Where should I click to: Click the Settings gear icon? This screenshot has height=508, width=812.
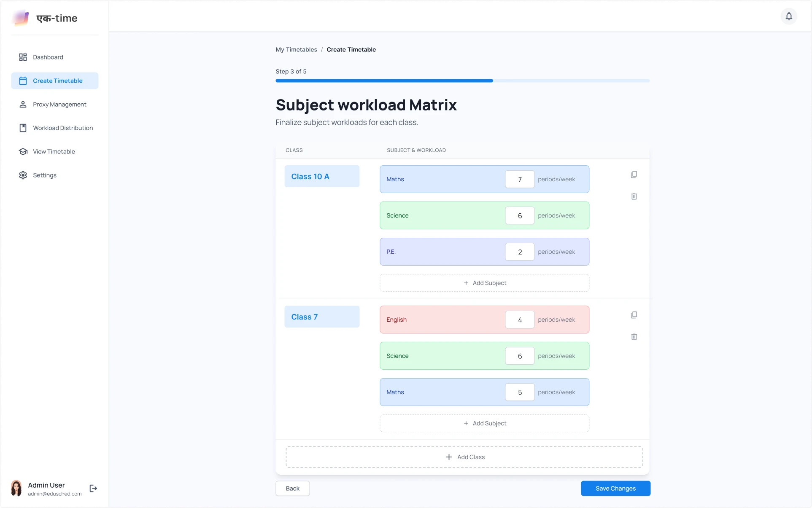[x=23, y=175]
